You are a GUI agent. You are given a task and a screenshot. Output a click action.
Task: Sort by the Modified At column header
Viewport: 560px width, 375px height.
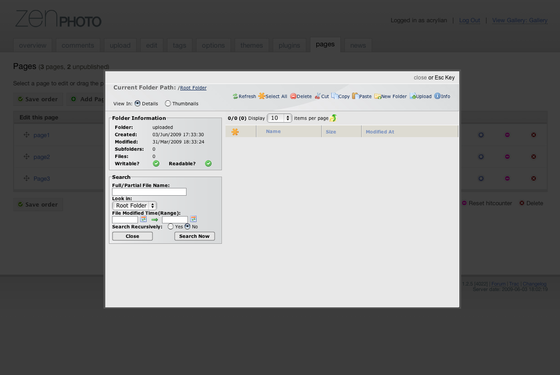pos(380,132)
